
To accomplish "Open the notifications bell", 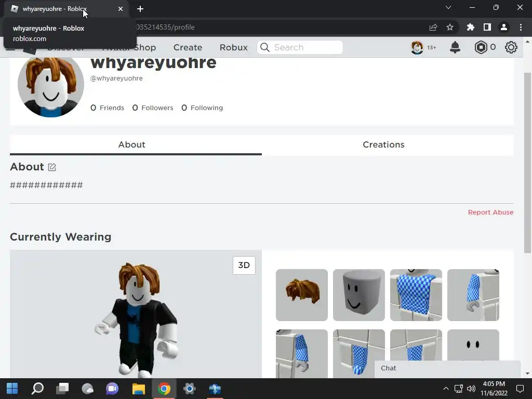I will pos(455,47).
